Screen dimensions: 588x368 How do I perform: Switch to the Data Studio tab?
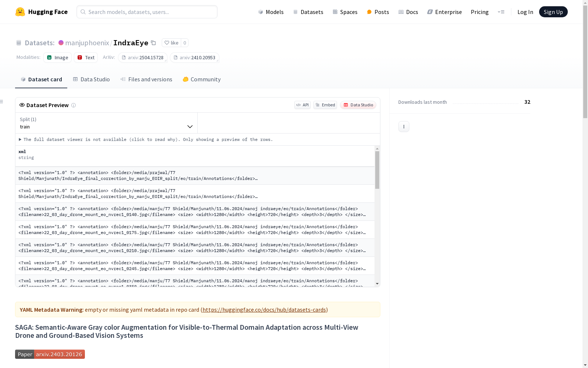91,79
